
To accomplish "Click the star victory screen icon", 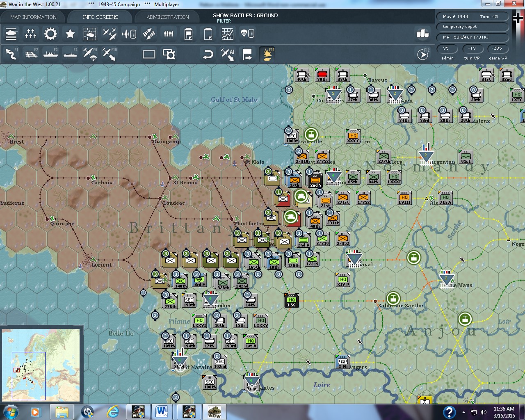I will click(70, 34).
